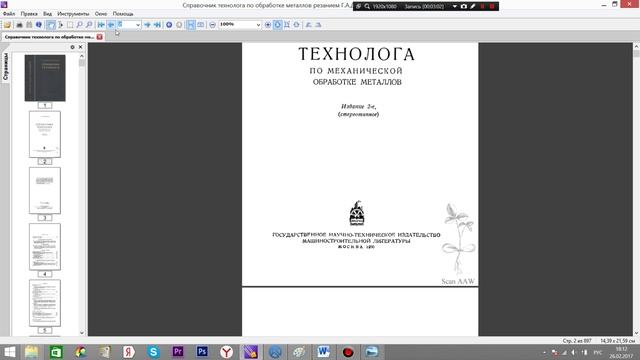
Task: Click the zoom in plus button
Action: click(x=268, y=25)
